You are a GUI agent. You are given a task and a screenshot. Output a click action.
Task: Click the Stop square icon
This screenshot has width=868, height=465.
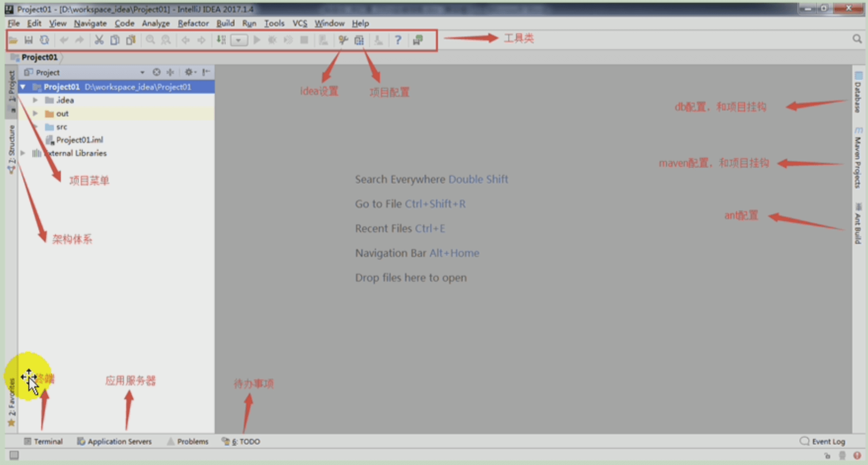click(304, 40)
